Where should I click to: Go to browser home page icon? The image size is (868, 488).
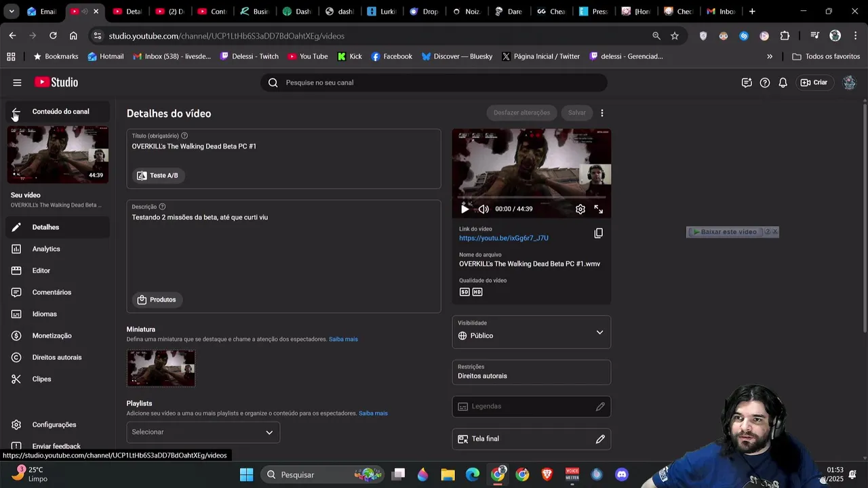73,36
